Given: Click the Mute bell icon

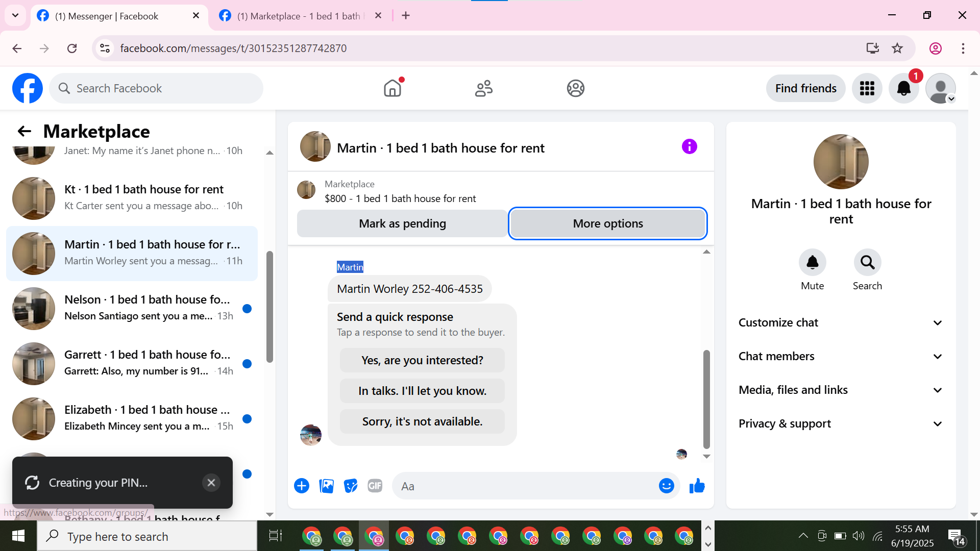Looking at the screenshot, I should point(812,262).
